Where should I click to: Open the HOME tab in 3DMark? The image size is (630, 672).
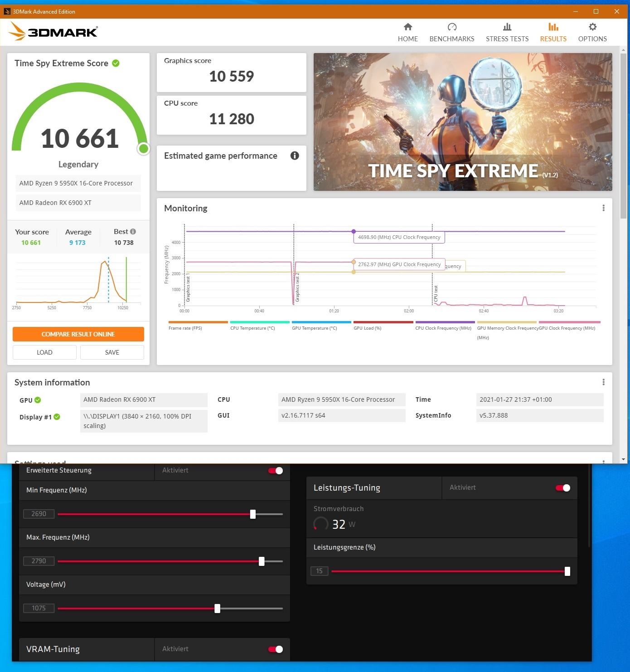click(x=407, y=33)
